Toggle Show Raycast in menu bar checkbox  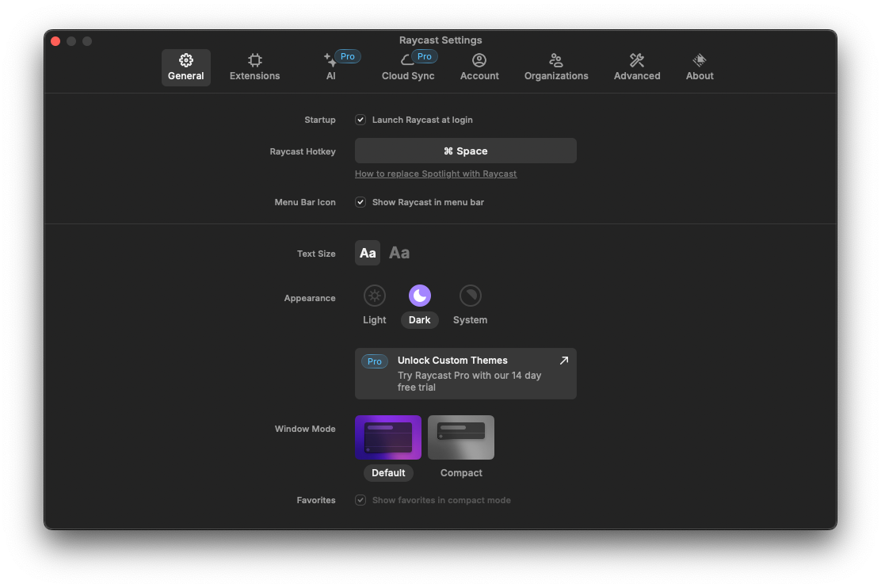click(x=360, y=202)
